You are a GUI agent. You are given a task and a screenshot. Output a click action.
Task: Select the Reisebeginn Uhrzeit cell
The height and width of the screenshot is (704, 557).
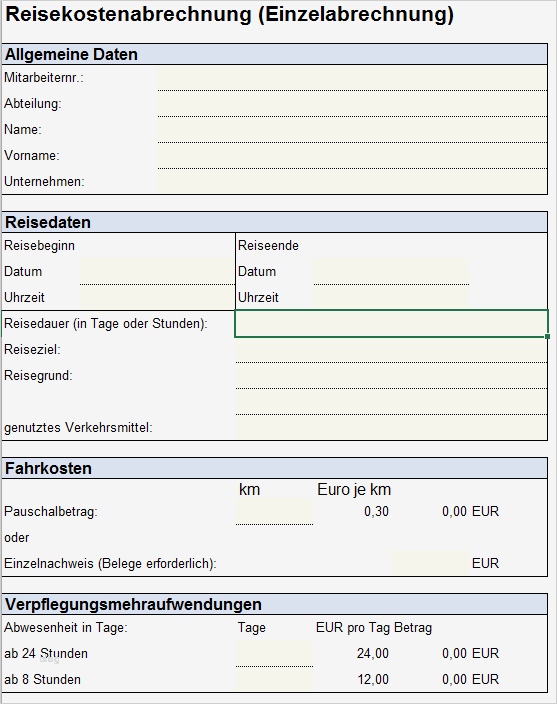[x=157, y=297]
